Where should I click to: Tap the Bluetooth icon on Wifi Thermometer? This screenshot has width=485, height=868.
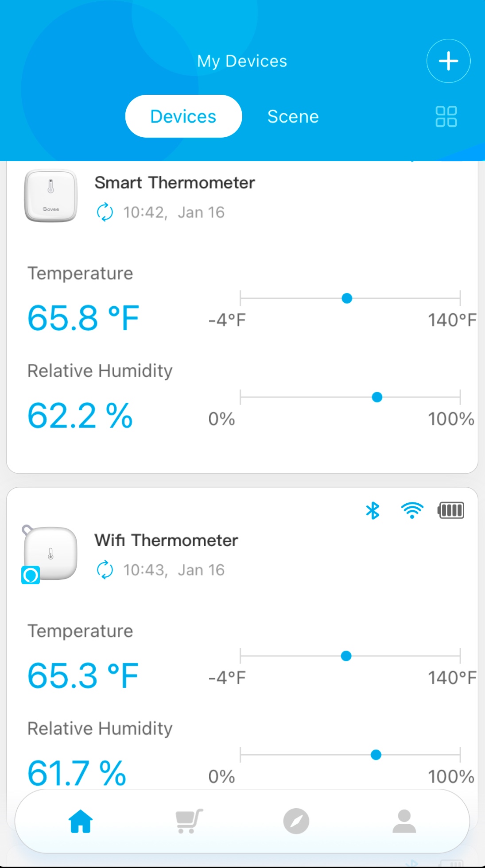point(372,510)
